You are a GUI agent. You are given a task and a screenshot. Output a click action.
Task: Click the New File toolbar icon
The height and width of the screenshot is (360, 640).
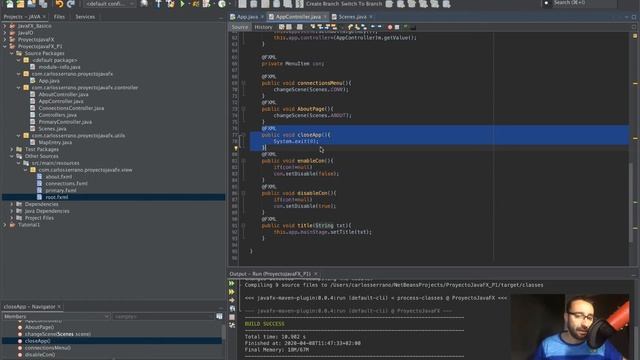coord(9,4)
